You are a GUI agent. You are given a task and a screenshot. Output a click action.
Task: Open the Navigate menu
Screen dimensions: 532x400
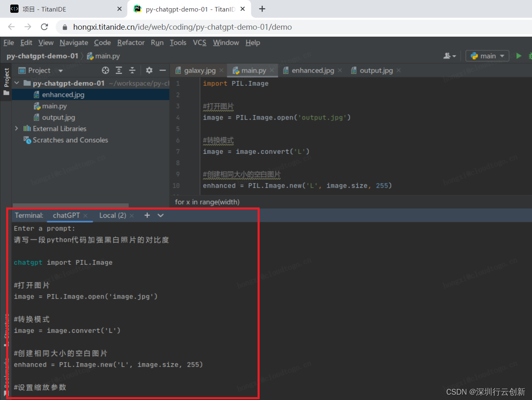74,42
